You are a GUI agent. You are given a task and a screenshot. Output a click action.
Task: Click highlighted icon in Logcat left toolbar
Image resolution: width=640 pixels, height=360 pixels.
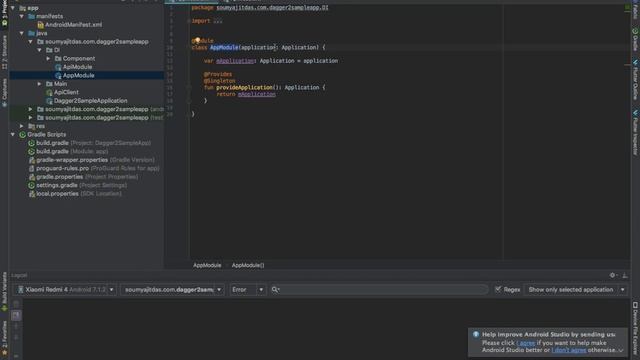pyautogui.click(x=16, y=315)
